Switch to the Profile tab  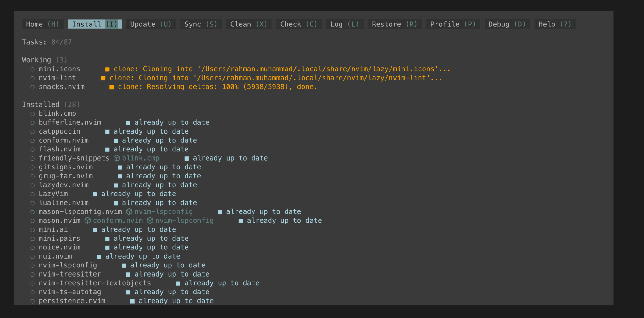point(453,24)
